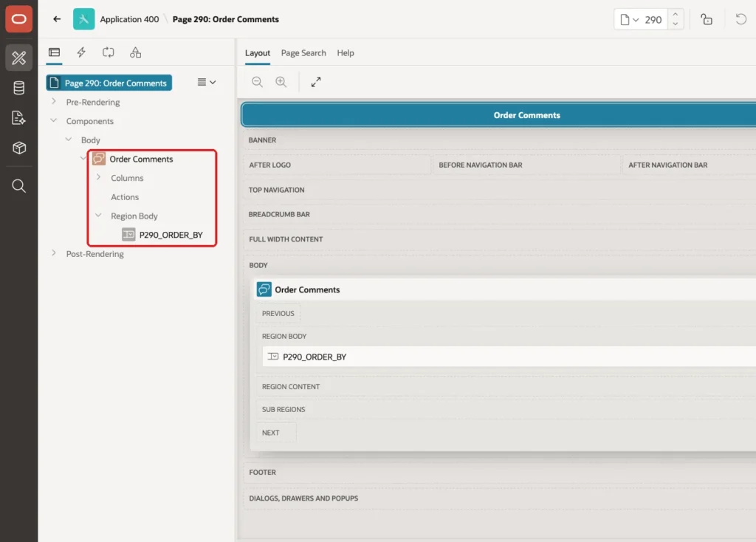Open Gallery cube icon in sidebar
This screenshot has height=542, width=756.
pos(18,148)
